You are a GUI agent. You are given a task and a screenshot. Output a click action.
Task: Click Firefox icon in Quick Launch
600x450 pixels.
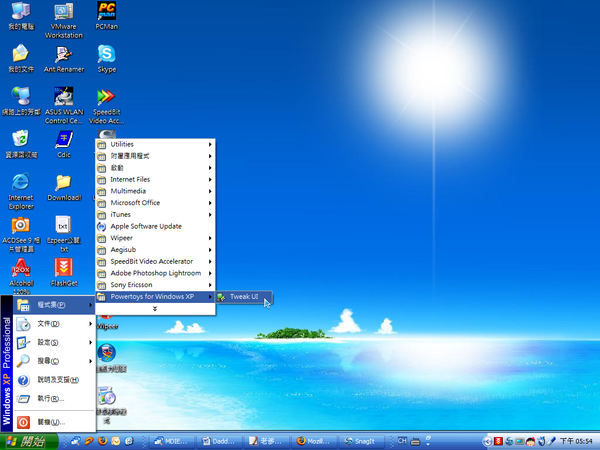[102, 441]
